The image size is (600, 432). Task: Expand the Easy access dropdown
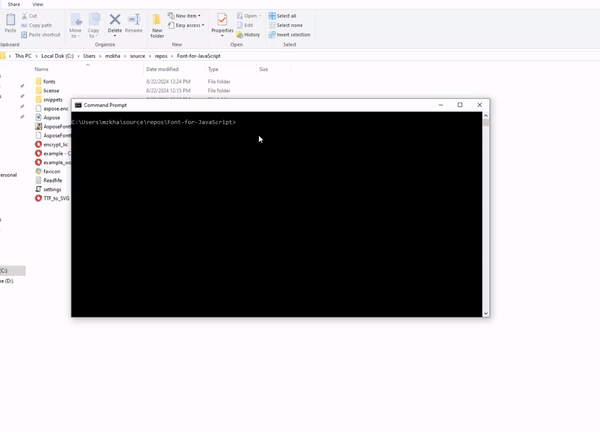coord(188,25)
